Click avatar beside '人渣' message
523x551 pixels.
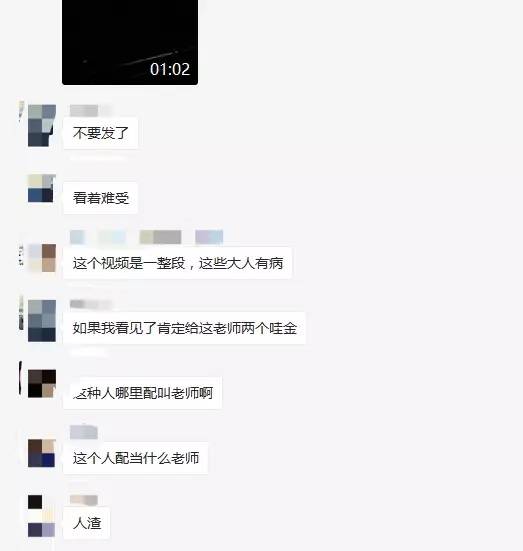point(42,516)
